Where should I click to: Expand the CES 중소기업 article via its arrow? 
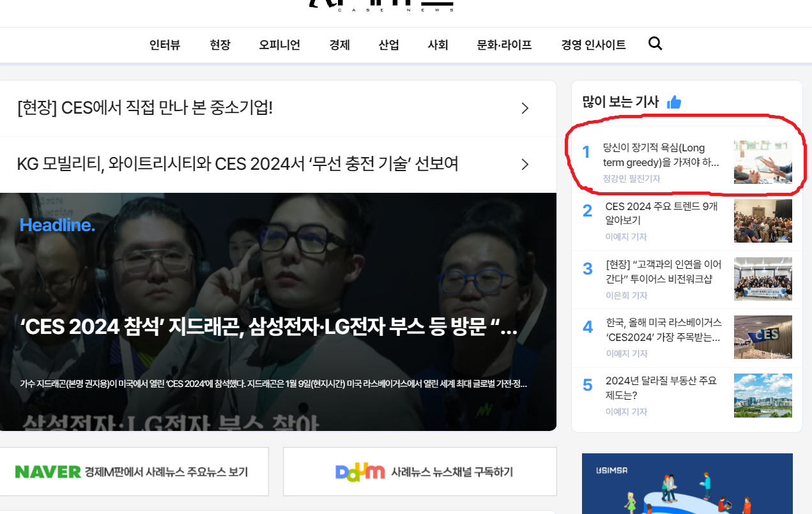pos(525,108)
